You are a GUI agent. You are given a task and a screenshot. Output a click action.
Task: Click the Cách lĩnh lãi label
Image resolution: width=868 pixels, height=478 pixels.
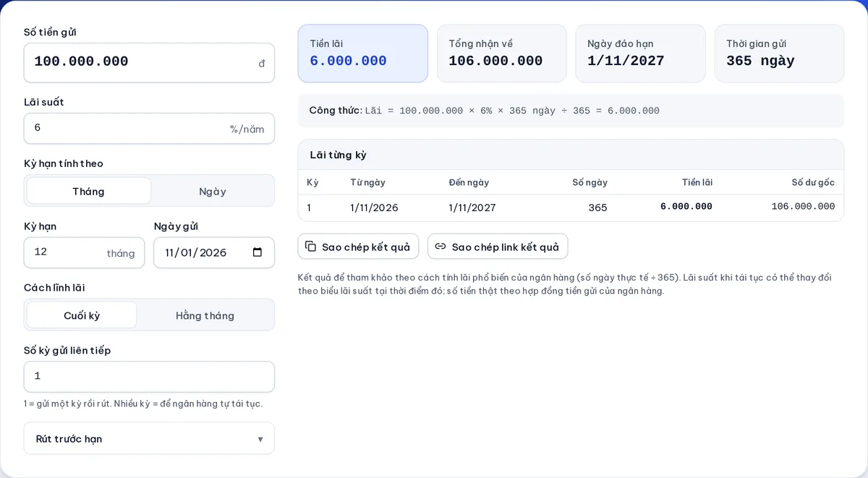pyautogui.click(x=54, y=288)
